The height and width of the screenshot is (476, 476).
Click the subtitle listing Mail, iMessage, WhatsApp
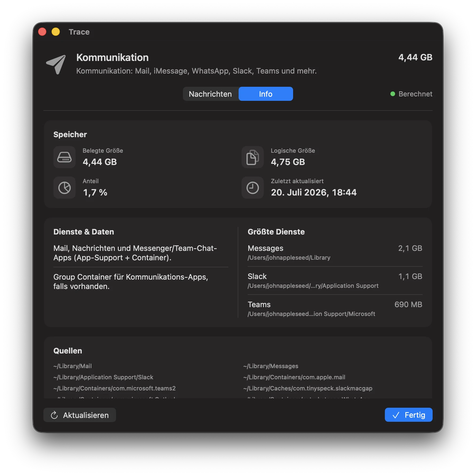point(196,71)
